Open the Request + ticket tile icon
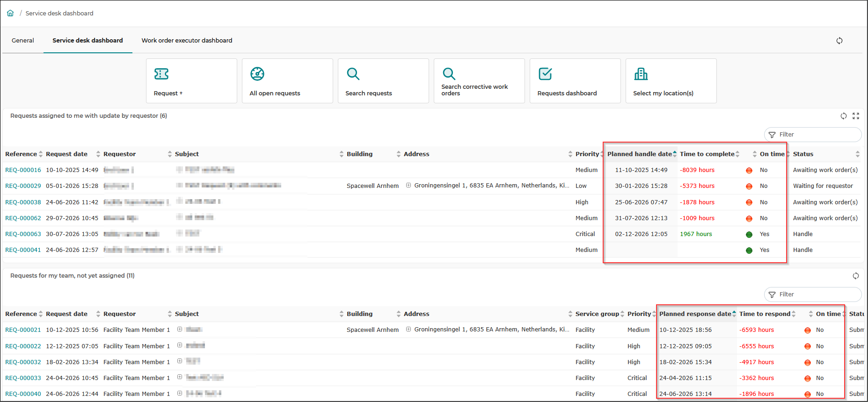Screen dimensions: 868x402 tap(161, 74)
